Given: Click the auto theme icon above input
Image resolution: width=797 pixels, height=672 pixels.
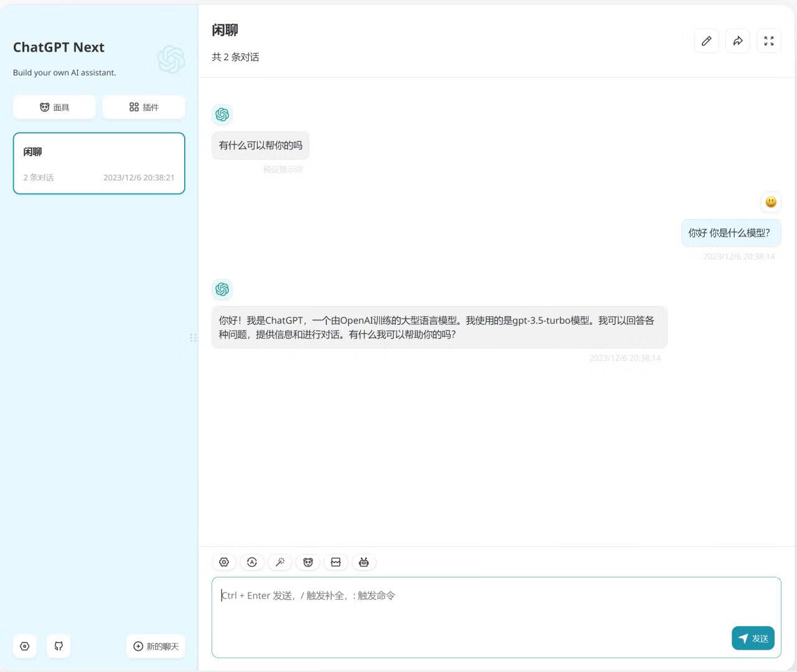Looking at the screenshot, I should (x=252, y=562).
